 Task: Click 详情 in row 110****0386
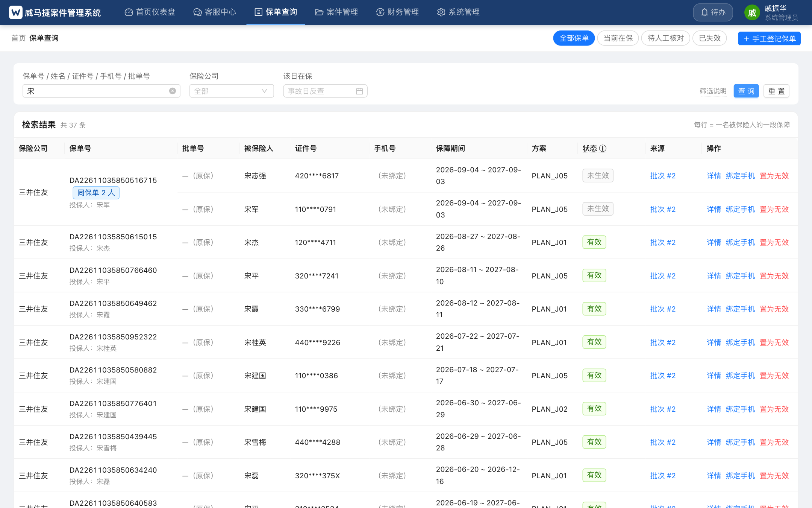pos(714,376)
